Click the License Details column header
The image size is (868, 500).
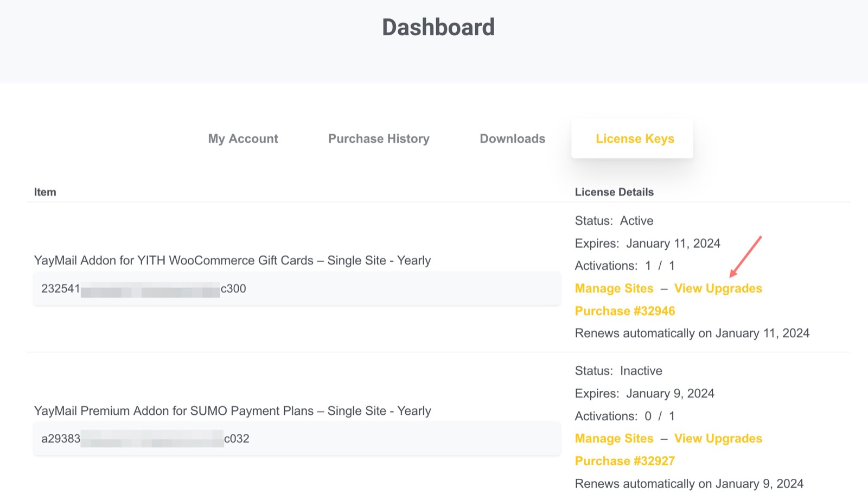point(614,192)
